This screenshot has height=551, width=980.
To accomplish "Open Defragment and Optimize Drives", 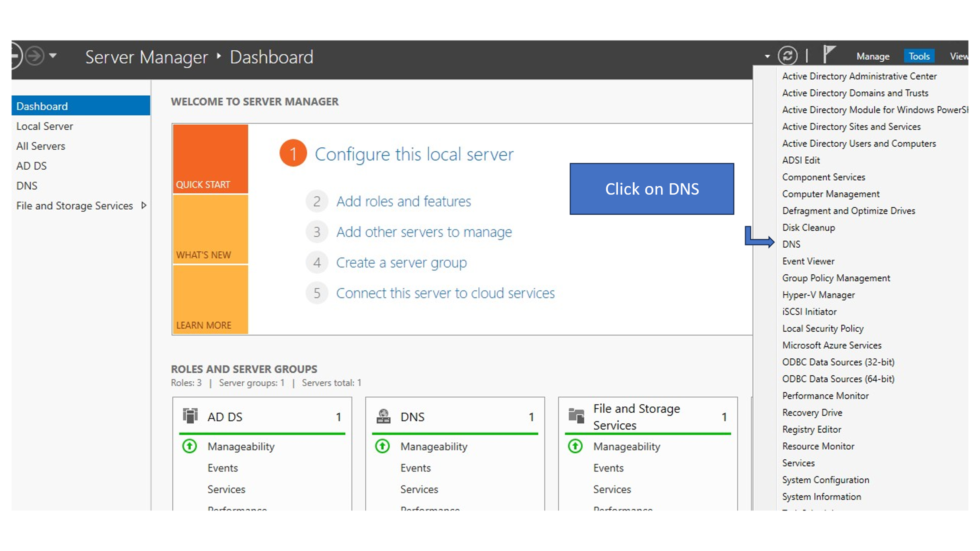I will 848,211.
